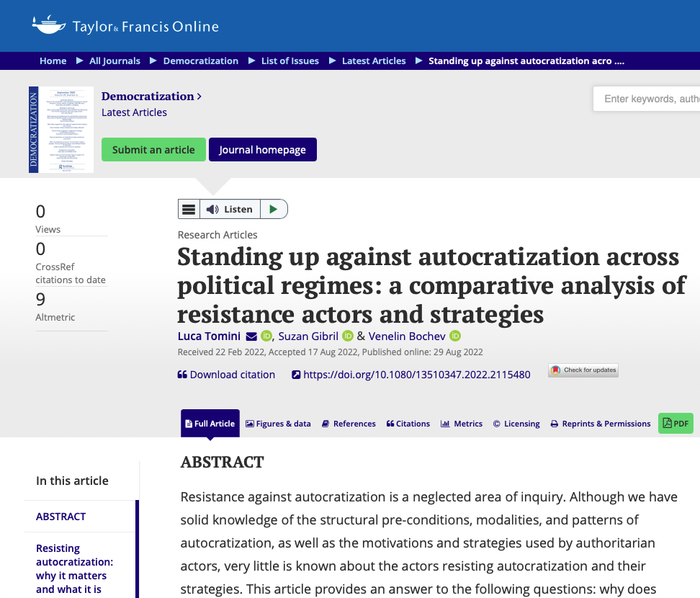The width and height of the screenshot is (700, 598).
Task: Click the Taylor & Francis Online logo
Action: pos(125,27)
